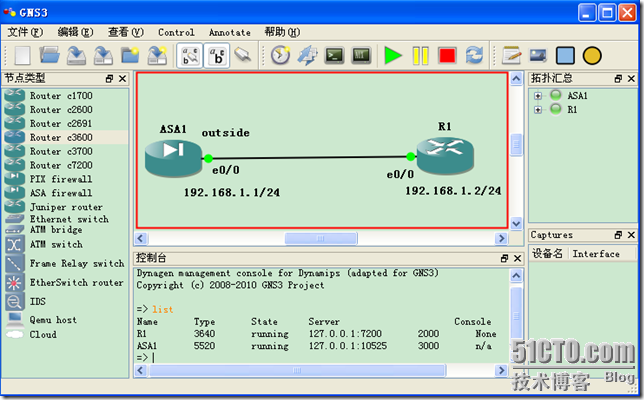Select Qemu host node type
Image resolution: width=644 pixels, height=400 pixels.
pos(65,320)
